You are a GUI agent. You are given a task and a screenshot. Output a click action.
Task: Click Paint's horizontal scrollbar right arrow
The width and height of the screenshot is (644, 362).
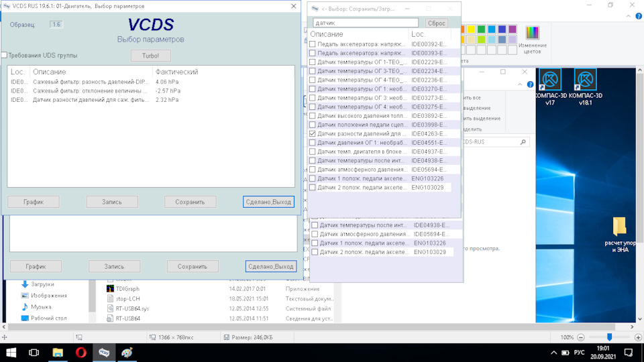(x=632, y=326)
